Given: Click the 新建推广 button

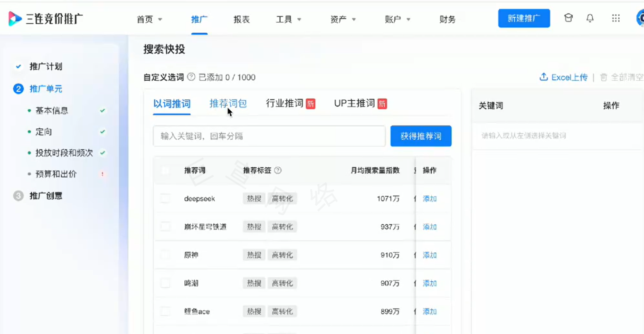Looking at the screenshot, I should click(x=524, y=18).
